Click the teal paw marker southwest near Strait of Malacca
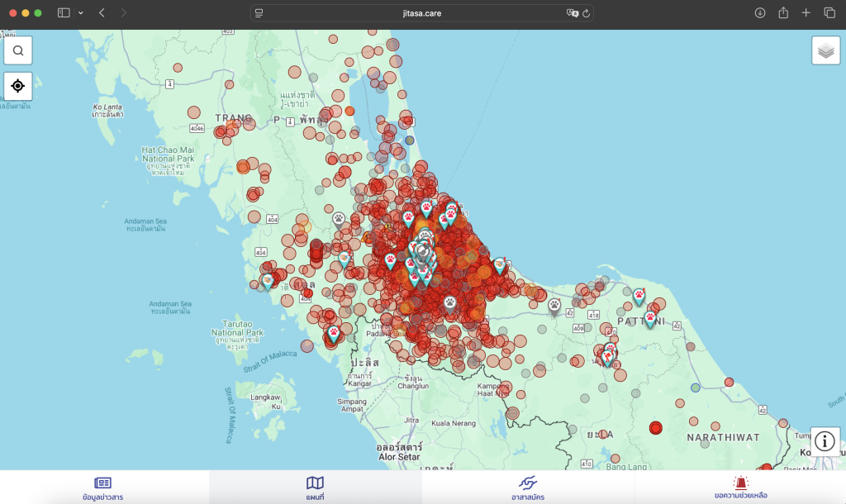This screenshot has height=504, width=846. point(334,333)
